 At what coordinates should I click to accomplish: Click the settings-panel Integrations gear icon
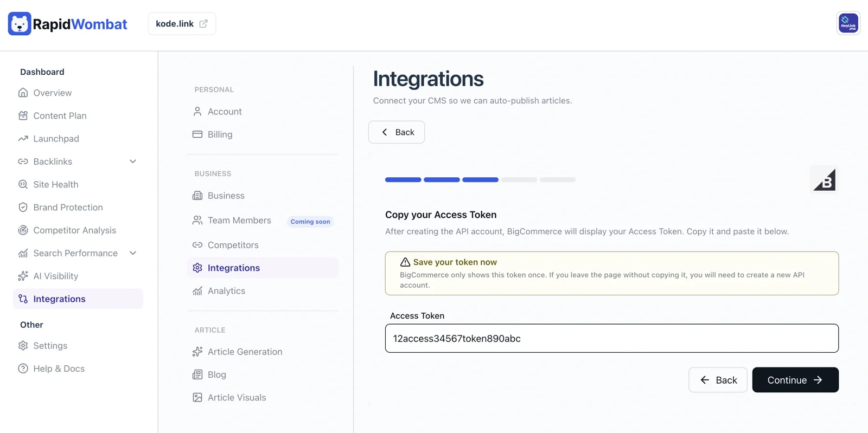[x=197, y=268]
